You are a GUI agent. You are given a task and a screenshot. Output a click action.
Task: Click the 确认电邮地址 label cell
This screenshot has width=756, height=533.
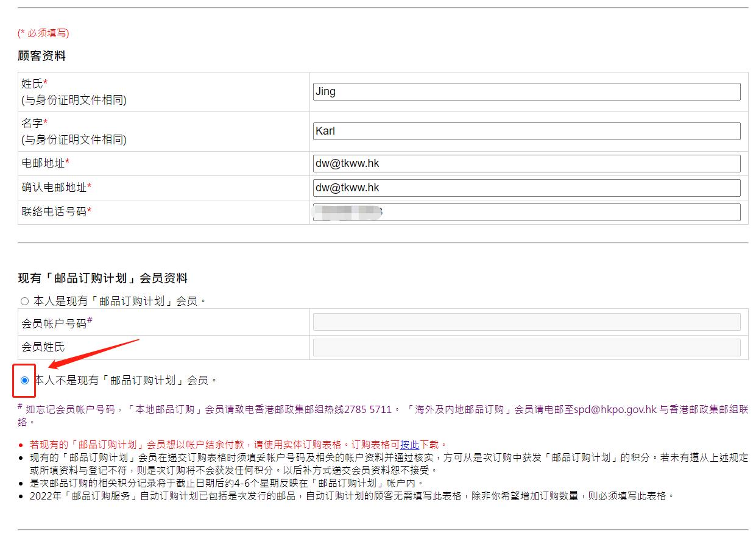tap(54, 188)
